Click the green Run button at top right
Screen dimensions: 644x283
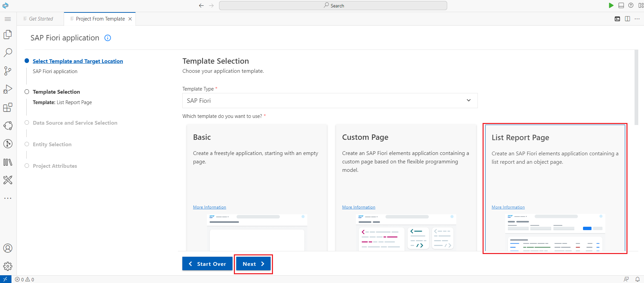[611, 5]
